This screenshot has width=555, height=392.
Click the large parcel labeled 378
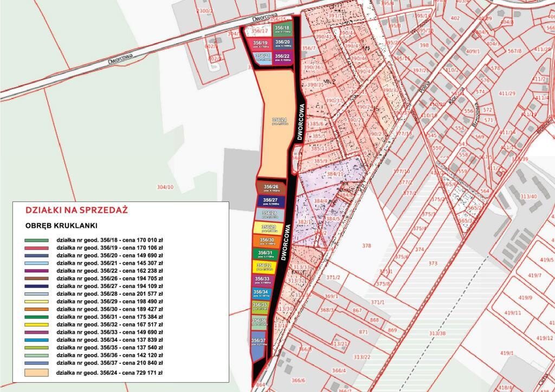coord(366,246)
